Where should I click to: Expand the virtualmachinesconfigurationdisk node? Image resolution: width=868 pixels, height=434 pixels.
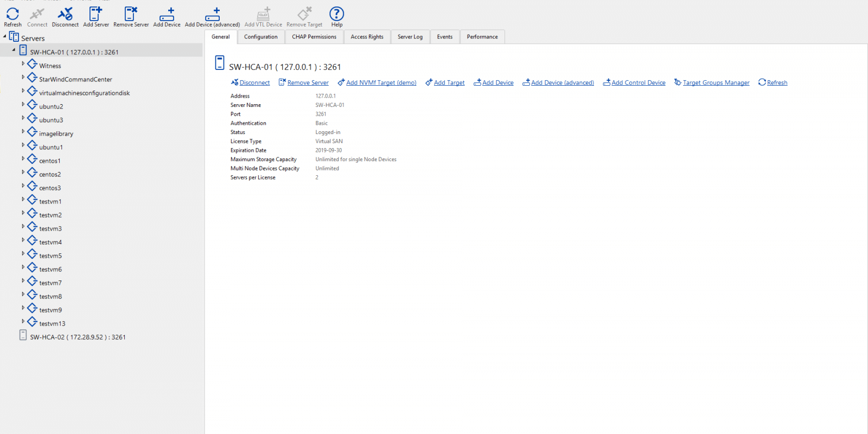23,91
